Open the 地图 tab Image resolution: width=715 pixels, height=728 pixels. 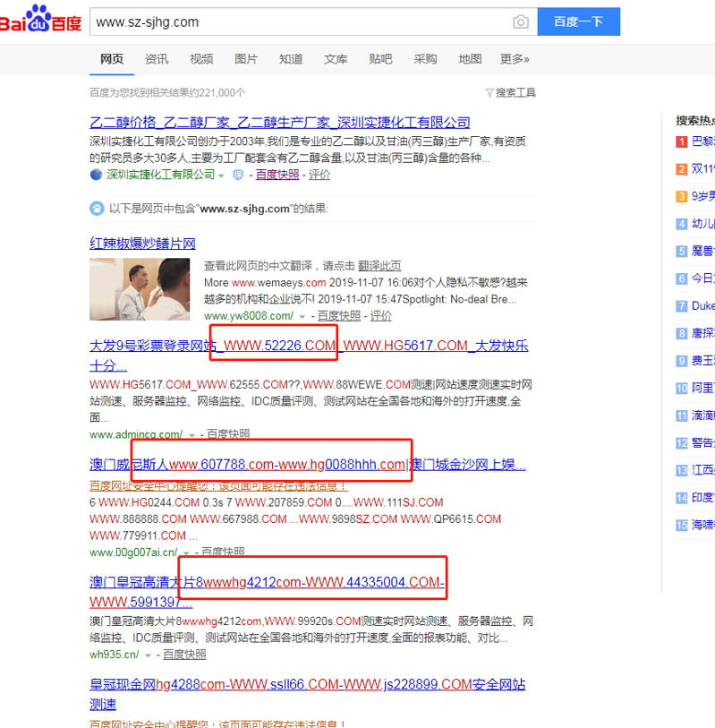470,59
